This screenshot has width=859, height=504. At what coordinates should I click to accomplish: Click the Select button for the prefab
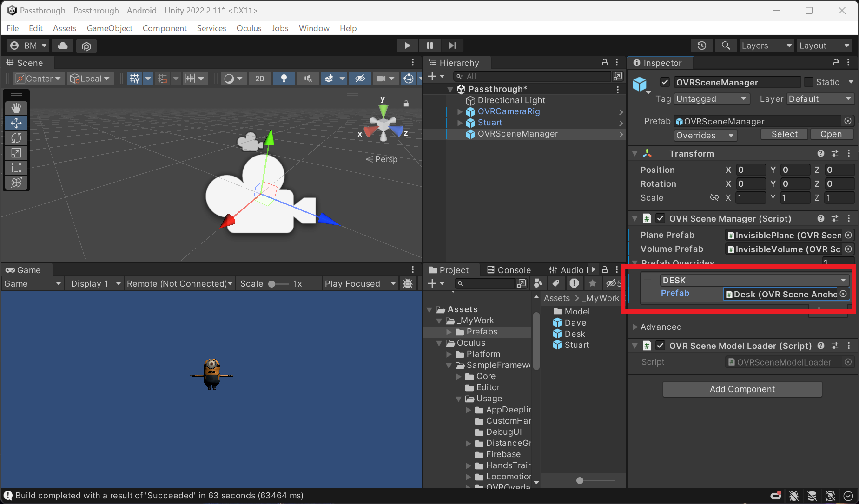pos(784,134)
